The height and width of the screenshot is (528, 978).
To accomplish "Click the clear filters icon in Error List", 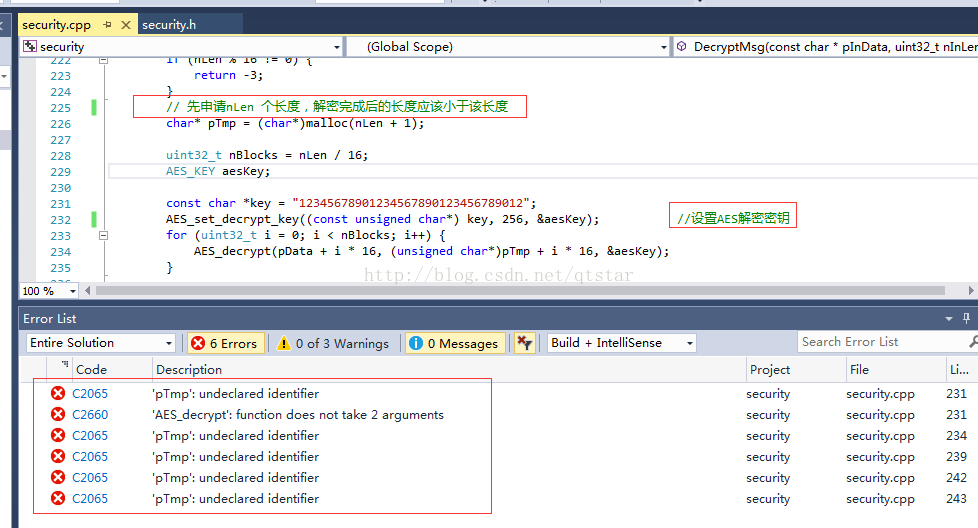I will pos(524,342).
